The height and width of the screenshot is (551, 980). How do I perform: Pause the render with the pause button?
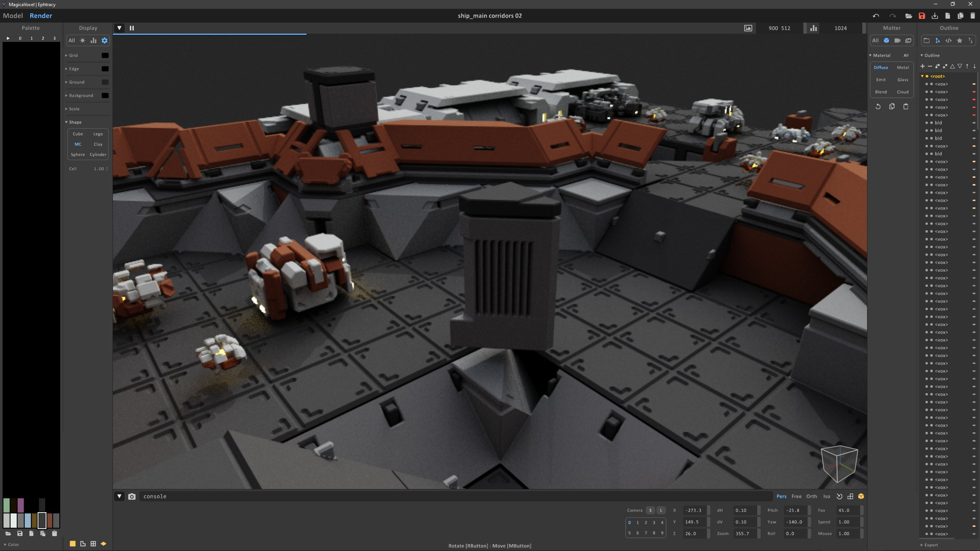click(132, 28)
